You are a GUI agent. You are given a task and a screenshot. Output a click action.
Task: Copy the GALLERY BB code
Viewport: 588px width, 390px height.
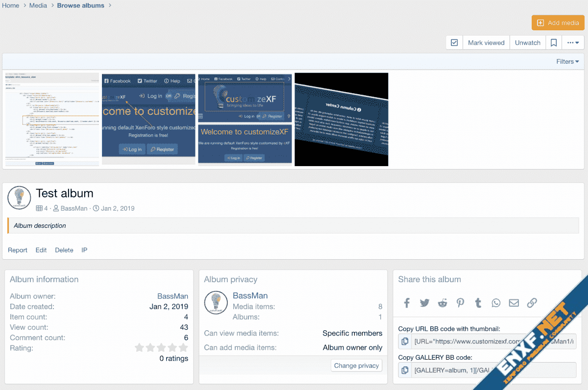tap(405, 370)
